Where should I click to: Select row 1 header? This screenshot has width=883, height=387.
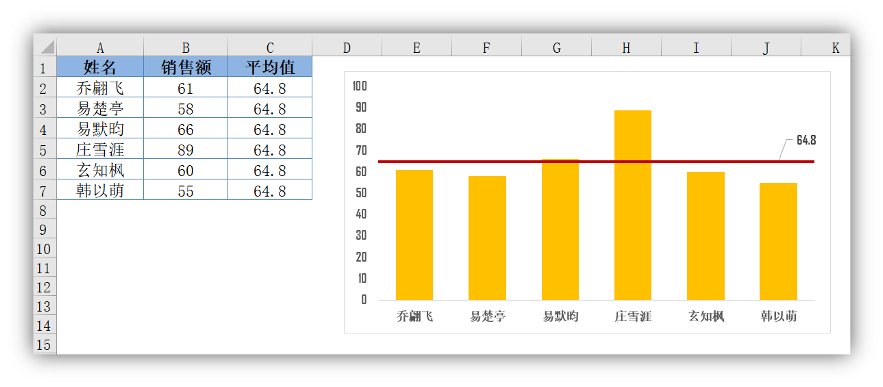click(45, 67)
